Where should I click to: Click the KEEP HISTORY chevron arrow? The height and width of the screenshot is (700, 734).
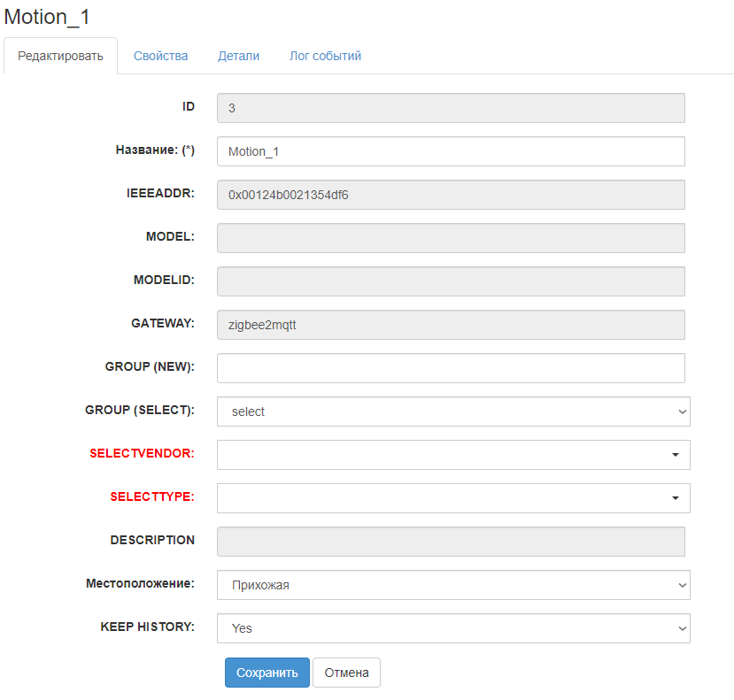click(x=681, y=628)
